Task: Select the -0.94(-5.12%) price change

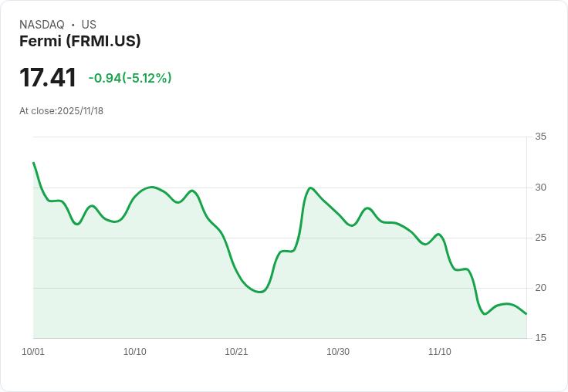Action: (x=130, y=78)
